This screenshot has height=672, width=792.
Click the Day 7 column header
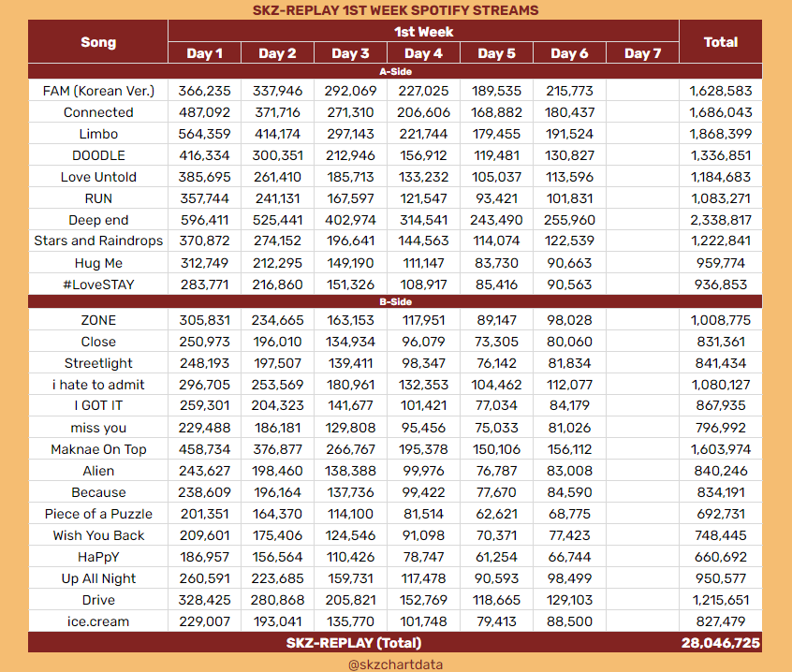pyautogui.click(x=642, y=52)
